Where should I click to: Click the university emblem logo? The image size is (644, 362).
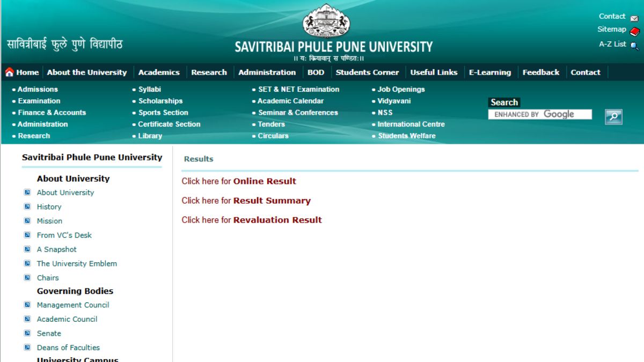[326, 21]
